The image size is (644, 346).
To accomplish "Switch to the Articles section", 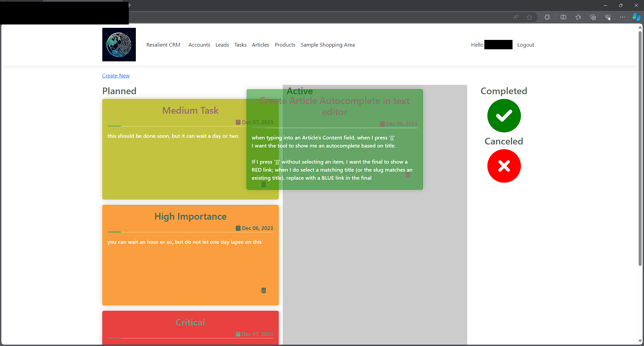I will point(261,45).
